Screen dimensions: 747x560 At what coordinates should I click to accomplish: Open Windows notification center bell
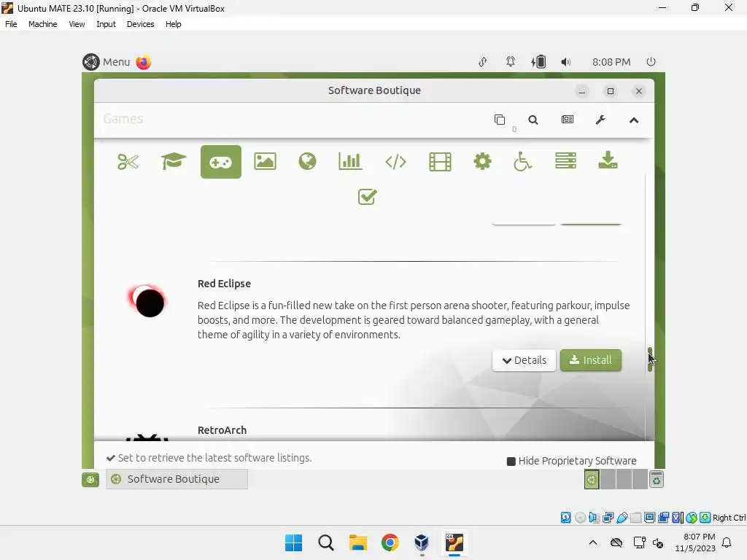pos(727,542)
